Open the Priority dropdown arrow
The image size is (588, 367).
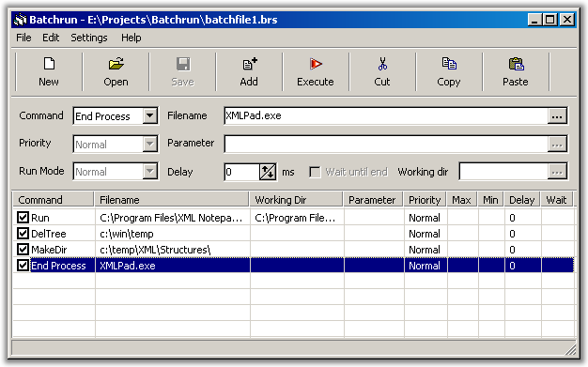click(149, 144)
